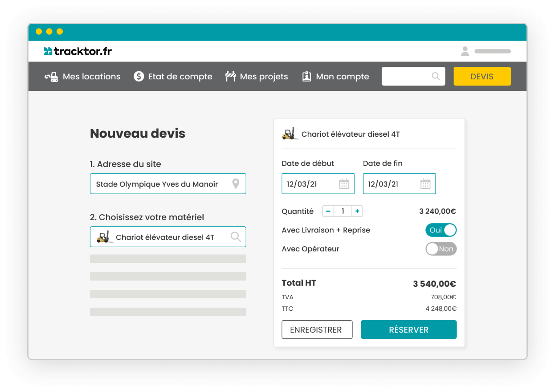This screenshot has height=392, width=555.
Task: Click the Total HT amount 3 540,00€
Action: coord(435,284)
